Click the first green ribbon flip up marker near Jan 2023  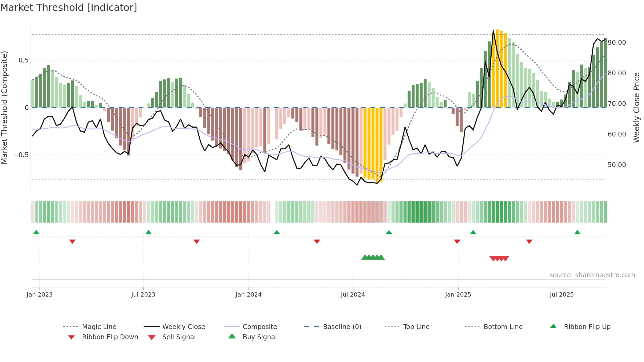click(x=36, y=232)
